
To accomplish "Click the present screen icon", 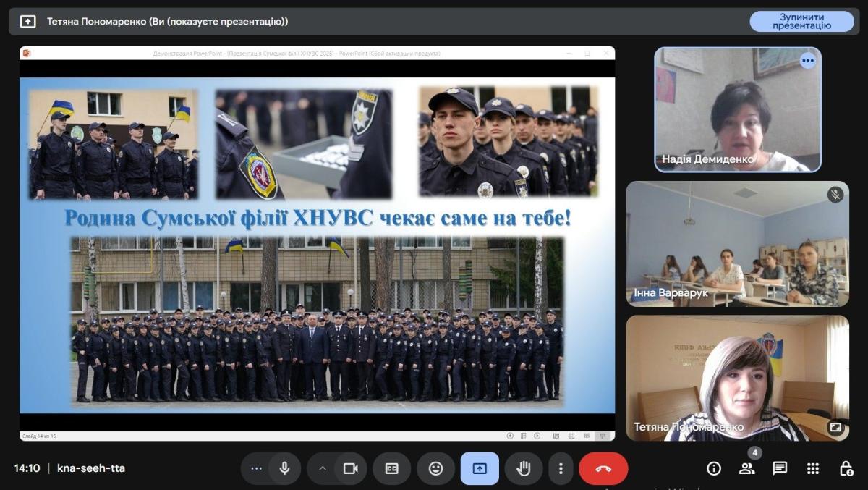I will pyautogui.click(x=480, y=468).
